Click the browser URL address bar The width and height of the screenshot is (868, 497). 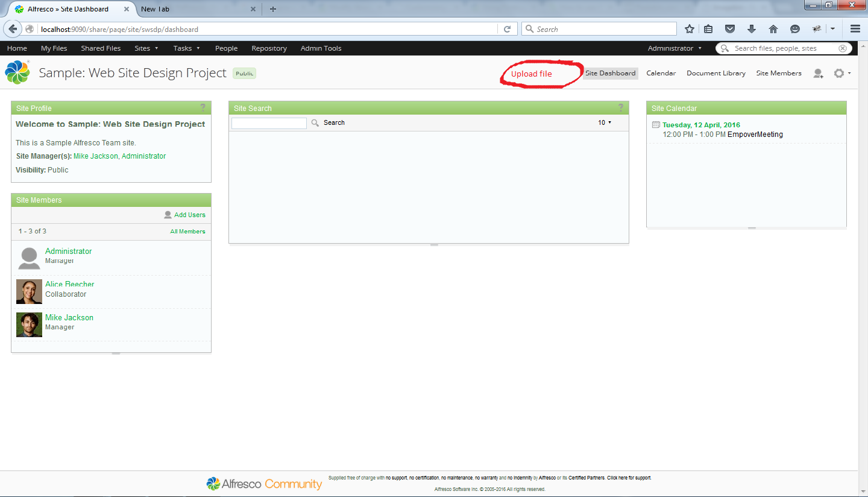[268, 29]
